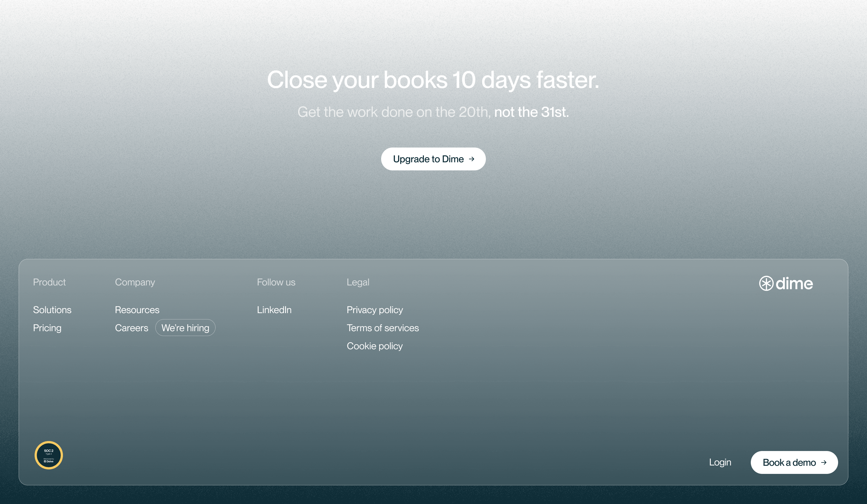Open the Resources footer link

(x=137, y=310)
